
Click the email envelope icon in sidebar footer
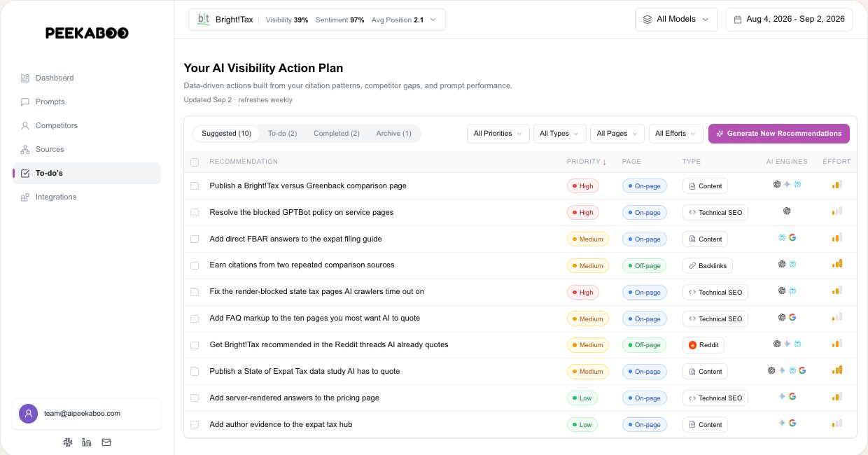click(106, 442)
